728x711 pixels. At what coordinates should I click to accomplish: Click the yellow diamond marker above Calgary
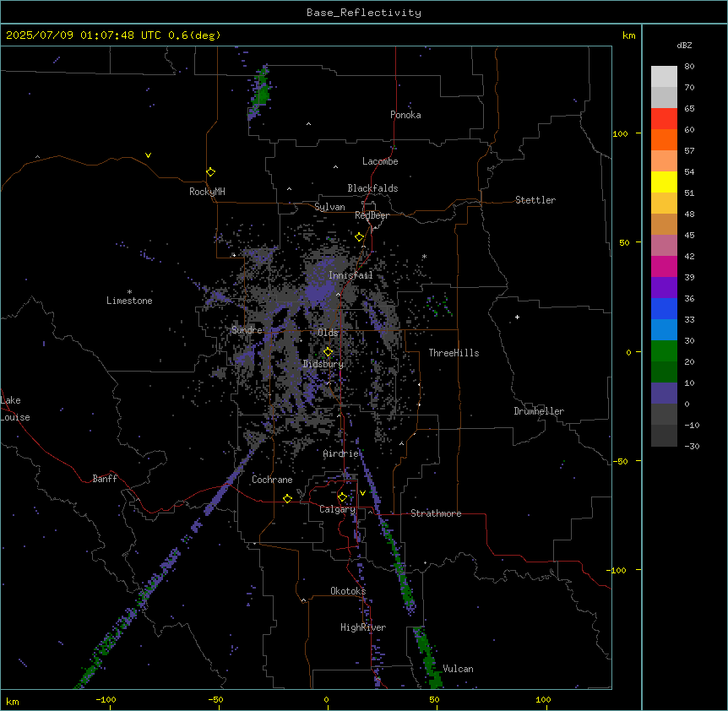point(342,497)
